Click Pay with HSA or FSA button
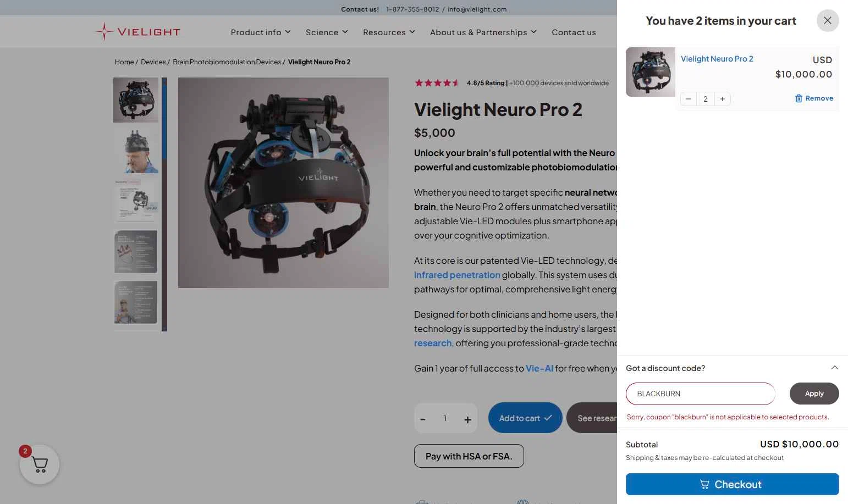The width and height of the screenshot is (848, 504). tap(469, 456)
